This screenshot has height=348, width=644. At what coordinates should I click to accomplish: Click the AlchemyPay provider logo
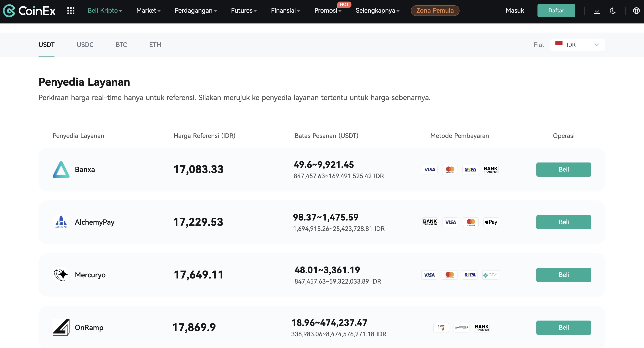point(61,222)
